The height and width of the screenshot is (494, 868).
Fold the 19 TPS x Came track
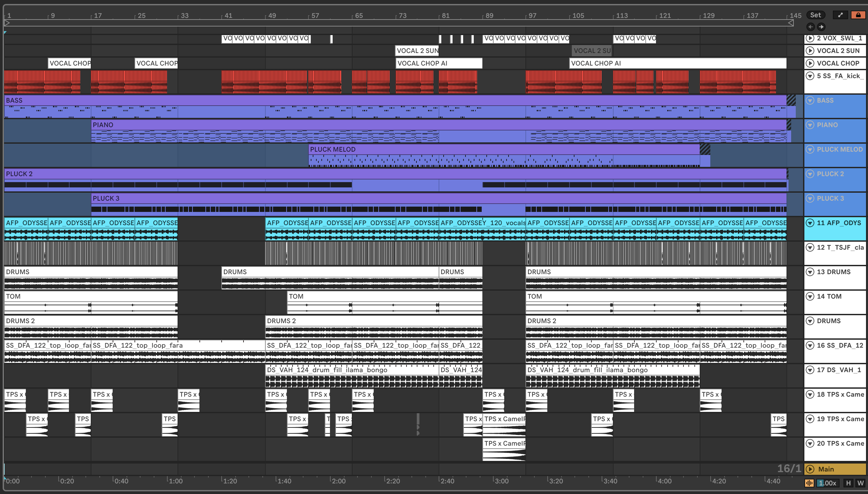pyautogui.click(x=810, y=419)
